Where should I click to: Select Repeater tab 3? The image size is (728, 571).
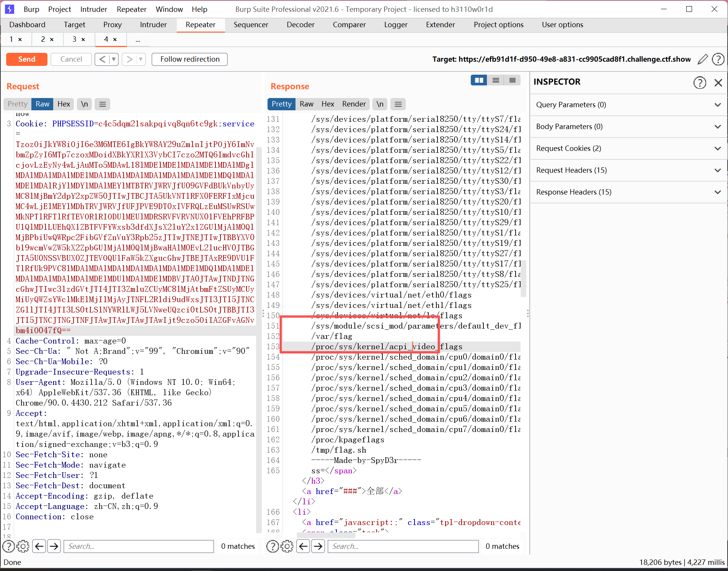(x=74, y=39)
